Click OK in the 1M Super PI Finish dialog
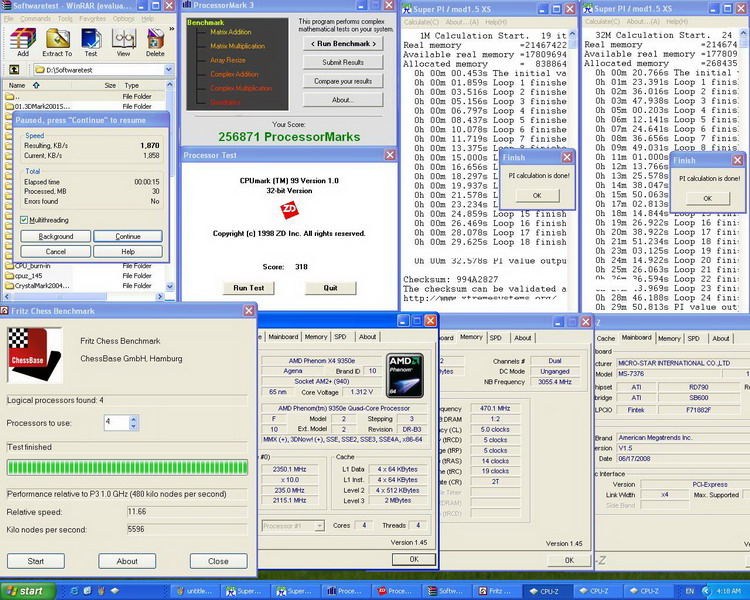Image resolution: width=750 pixels, height=600 pixels. pyautogui.click(x=537, y=195)
